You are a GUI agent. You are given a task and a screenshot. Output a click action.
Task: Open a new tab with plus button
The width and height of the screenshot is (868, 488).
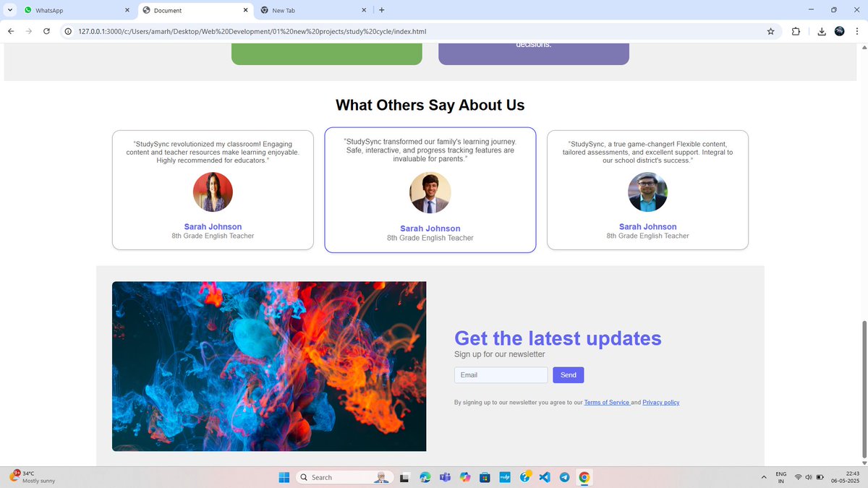pos(382,10)
